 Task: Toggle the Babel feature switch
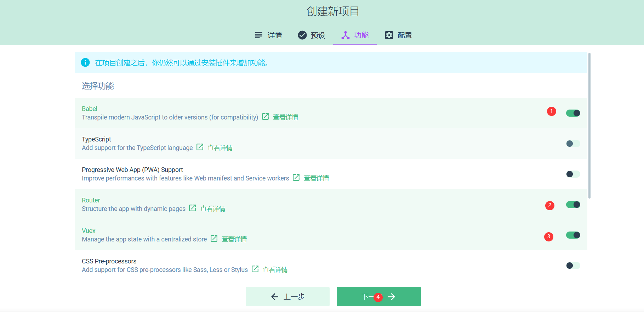click(573, 113)
